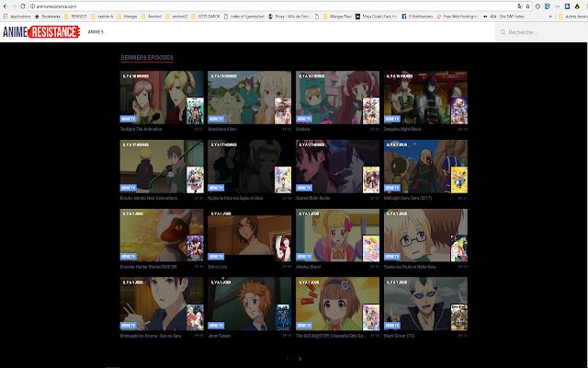588x368 pixels.
Task: Open the Android bookmark folder
Action: pos(152,17)
